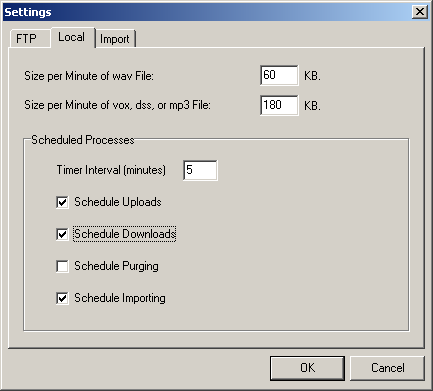Click the vox, dss, mp3 size field showing 180
The width and height of the screenshot is (433, 391).
(279, 105)
